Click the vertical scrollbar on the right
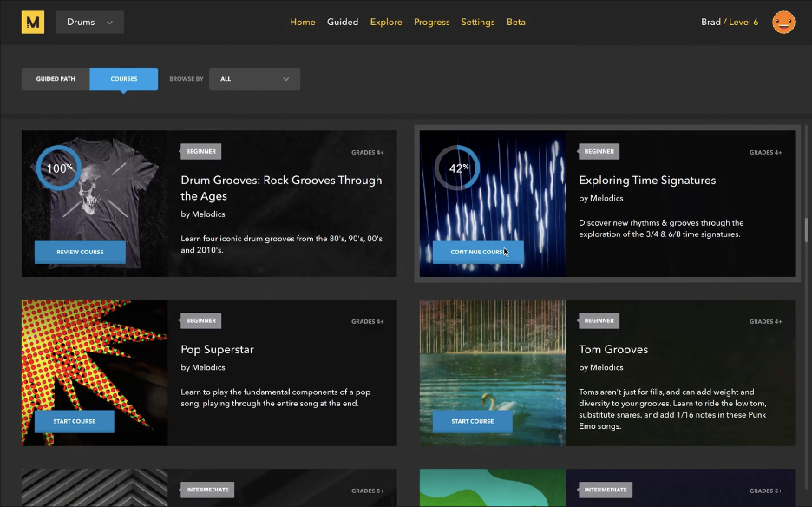This screenshot has height=507, width=812. point(806,230)
